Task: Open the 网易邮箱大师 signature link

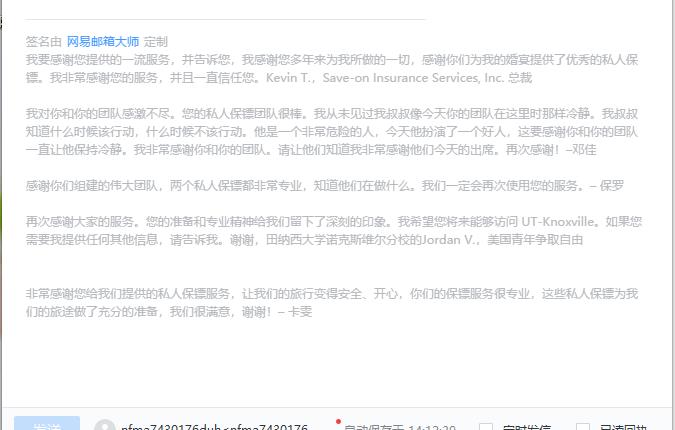Action: [x=103, y=42]
